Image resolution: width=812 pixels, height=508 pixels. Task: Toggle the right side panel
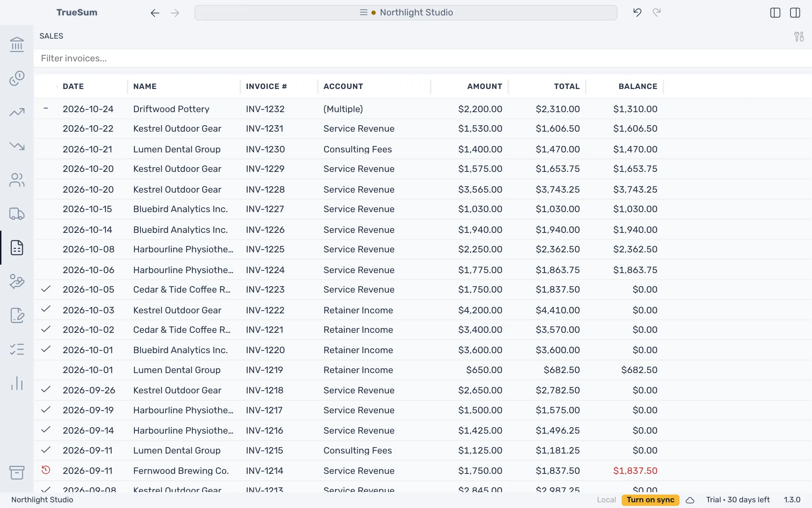click(x=795, y=13)
